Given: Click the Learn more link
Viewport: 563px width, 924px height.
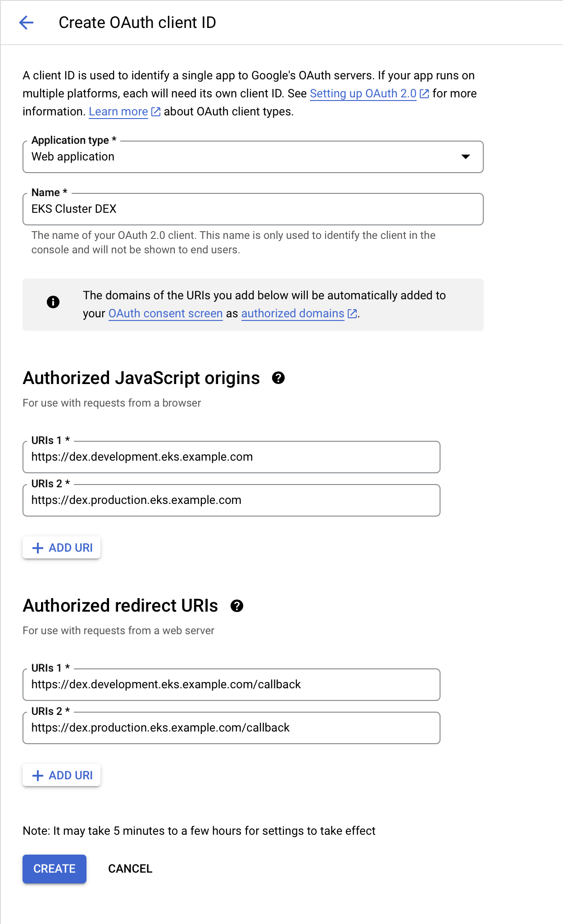Looking at the screenshot, I should pyautogui.click(x=118, y=111).
